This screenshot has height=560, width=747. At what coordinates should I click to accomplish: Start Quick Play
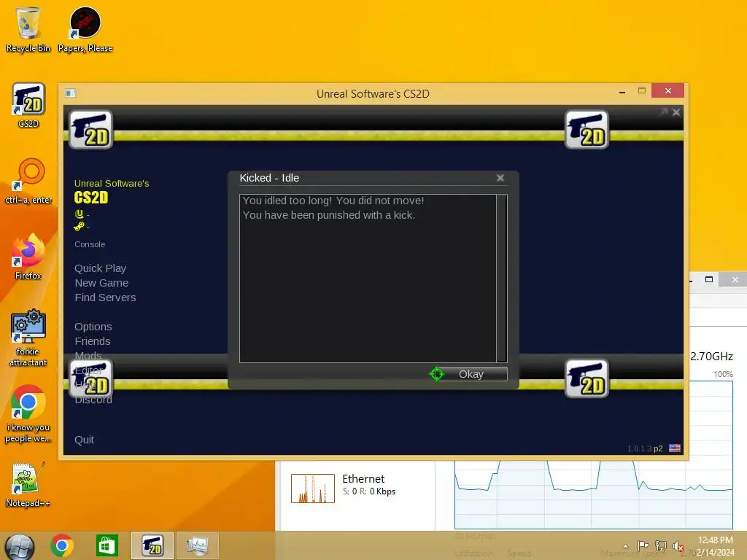[x=100, y=268]
